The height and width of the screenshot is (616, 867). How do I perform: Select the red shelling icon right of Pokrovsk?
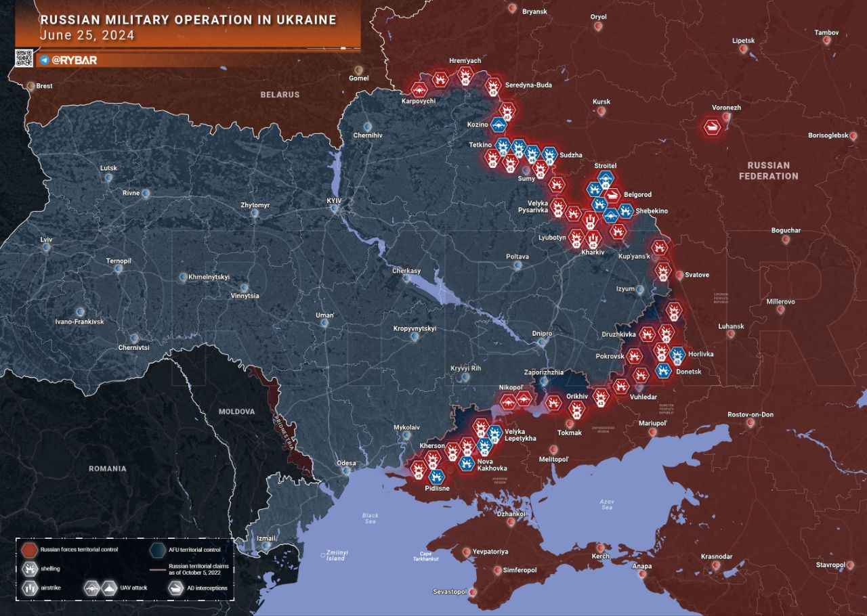(634, 355)
